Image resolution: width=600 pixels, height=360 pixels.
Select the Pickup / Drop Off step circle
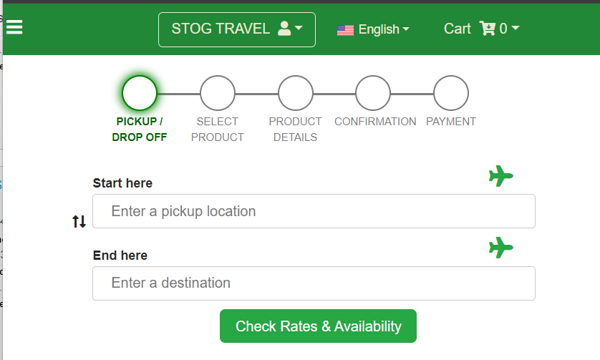[139, 93]
